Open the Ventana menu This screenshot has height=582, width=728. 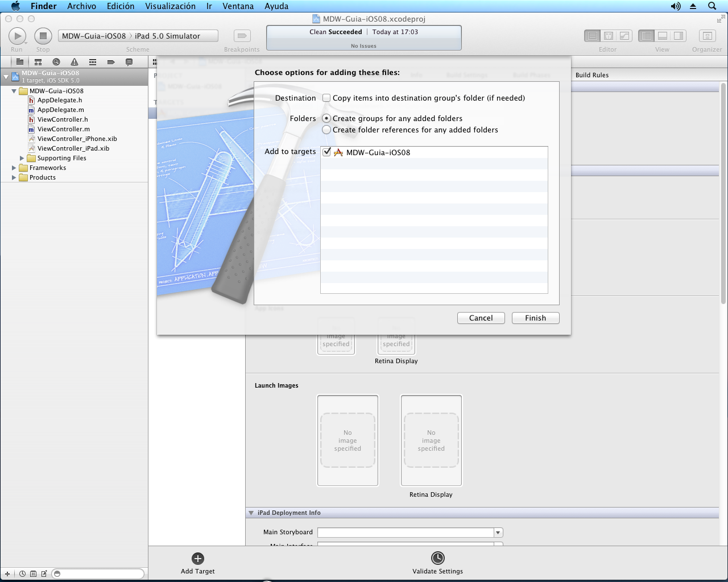[238, 6]
